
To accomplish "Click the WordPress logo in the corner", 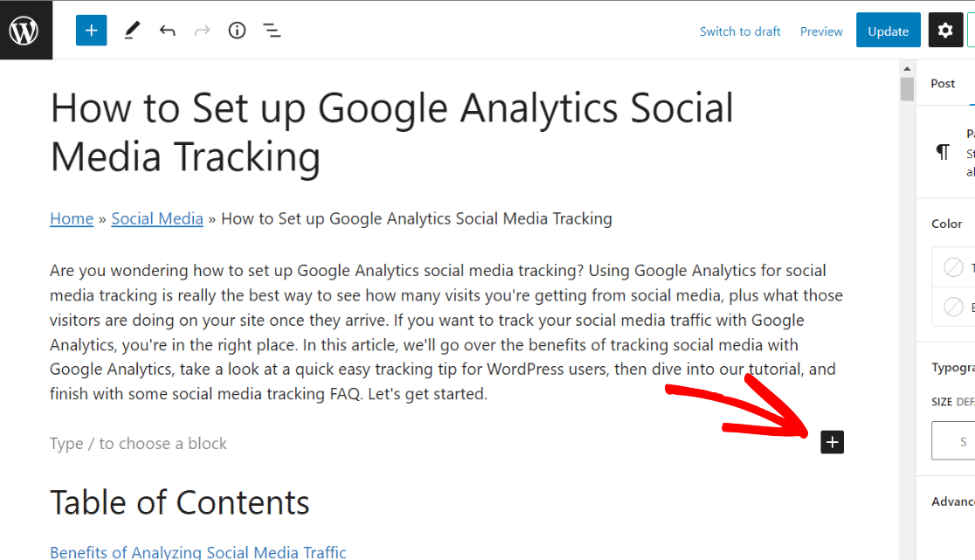I will click(25, 30).
